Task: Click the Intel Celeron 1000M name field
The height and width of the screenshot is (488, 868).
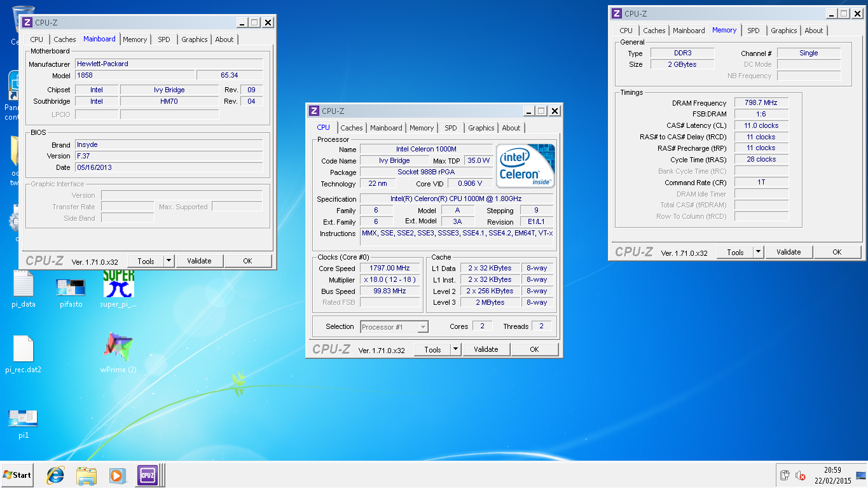Action: pos(426,149)
